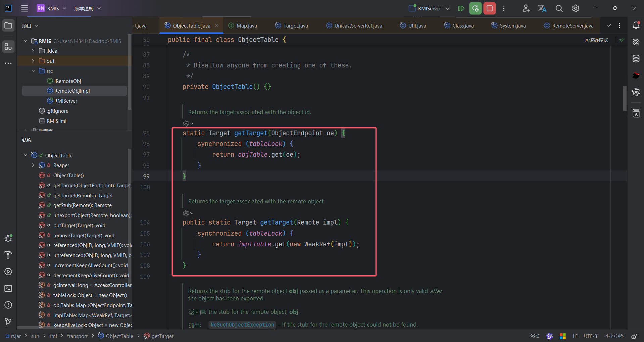Click getTarget breadcrumb
644x342 pixels.
[159, 336]
